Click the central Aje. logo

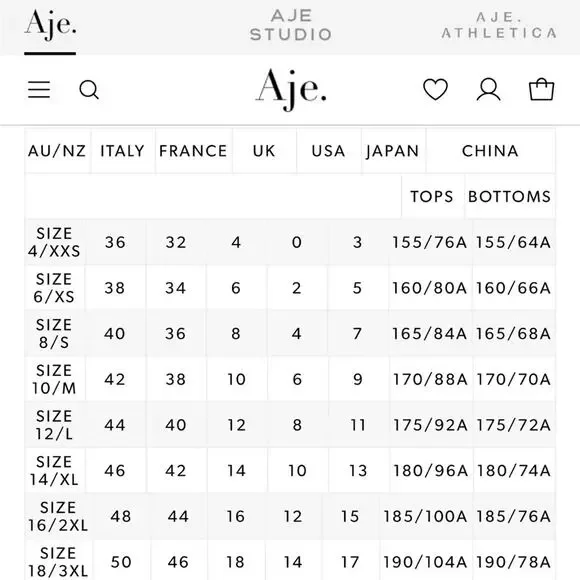point(291,90)
